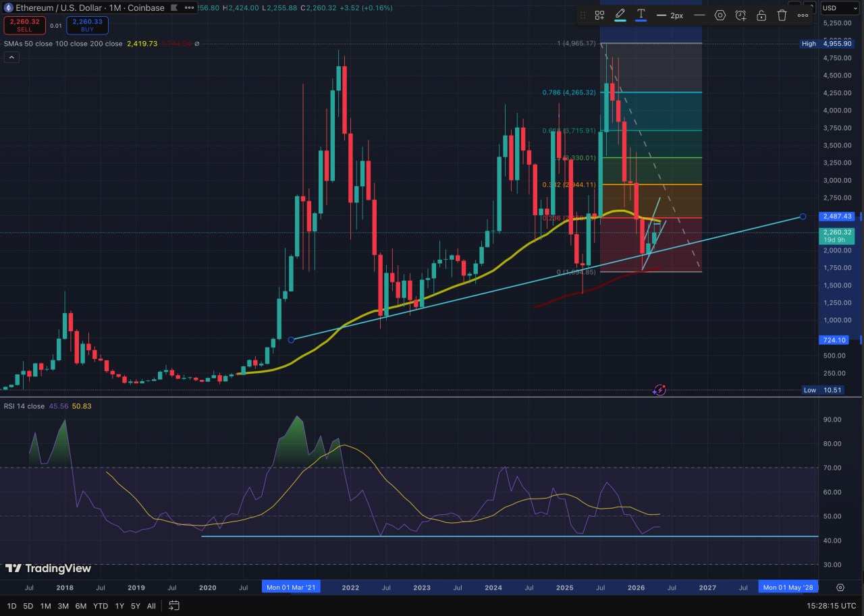Click the lightning event icon on chart
The height and width of the screenshot is (616, 864).
[659, 390]
